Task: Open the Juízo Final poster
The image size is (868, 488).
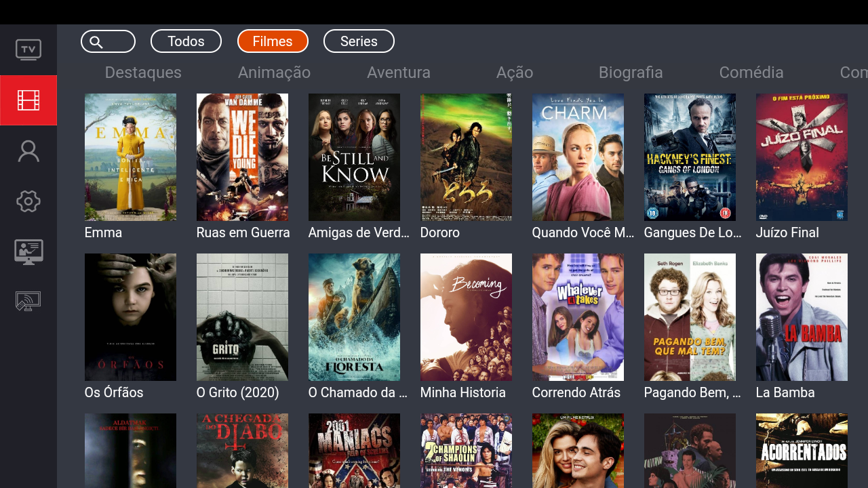Action: click(802, 157)
